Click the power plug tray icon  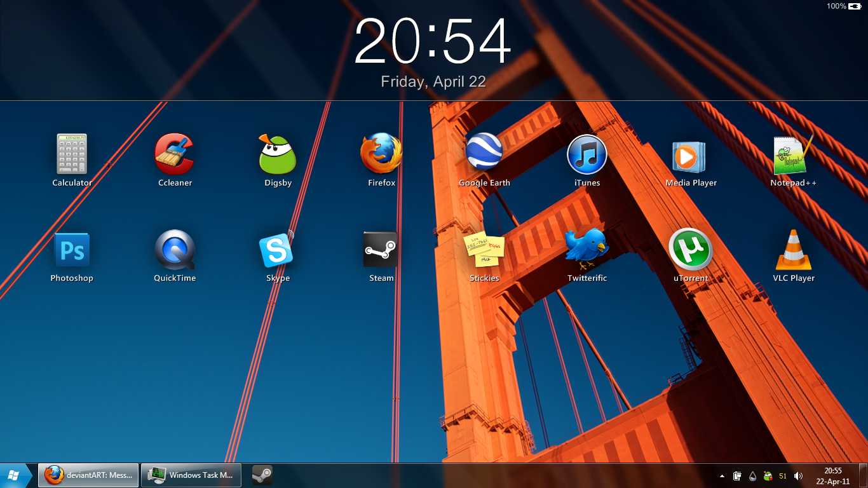(x=737, y=475)
